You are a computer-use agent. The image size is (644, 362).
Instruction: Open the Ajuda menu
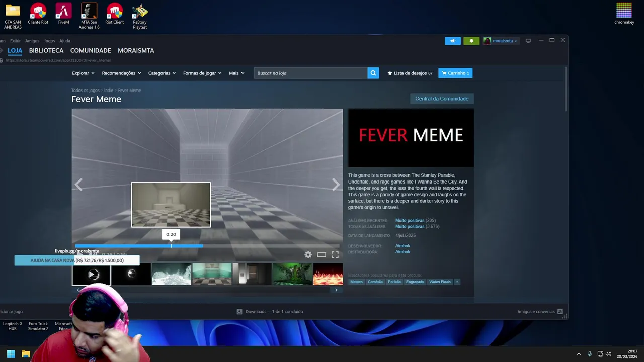pyautogui.click(x=65, y=41)
